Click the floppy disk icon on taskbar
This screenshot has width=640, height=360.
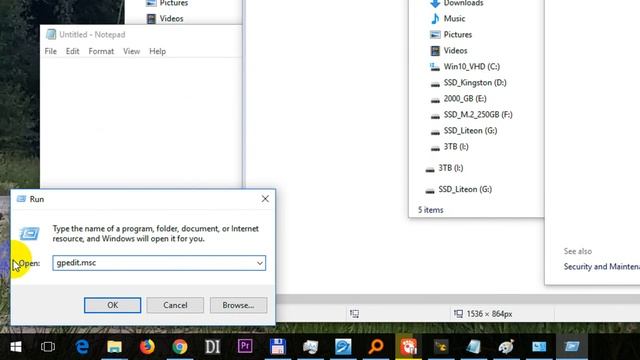click(x=278, y=347)
